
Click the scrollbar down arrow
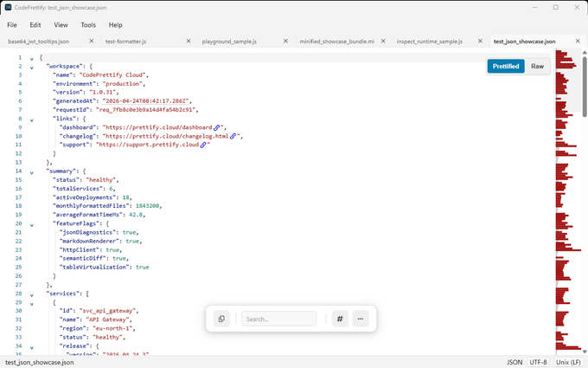pos(585,352)
